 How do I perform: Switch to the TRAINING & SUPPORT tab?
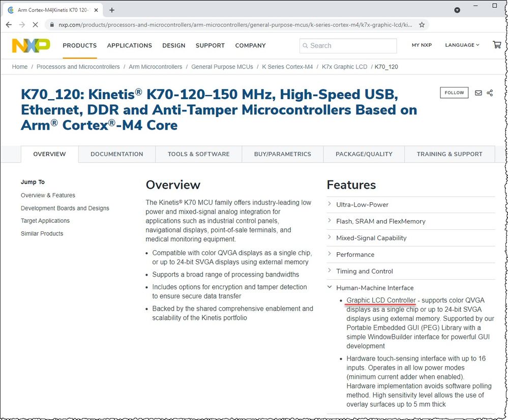point(450,154)
